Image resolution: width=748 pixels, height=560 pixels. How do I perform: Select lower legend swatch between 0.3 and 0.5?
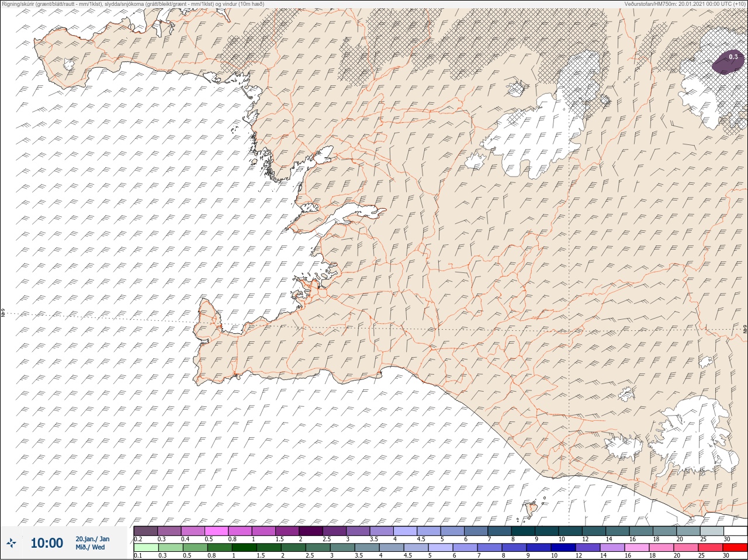(171, 548)
